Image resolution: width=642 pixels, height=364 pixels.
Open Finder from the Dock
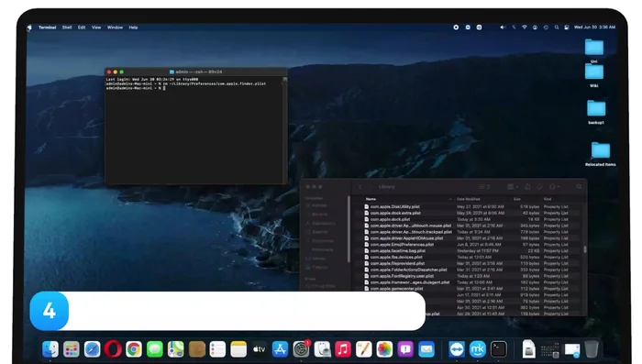pyautogui.click(x=50, y=349)
